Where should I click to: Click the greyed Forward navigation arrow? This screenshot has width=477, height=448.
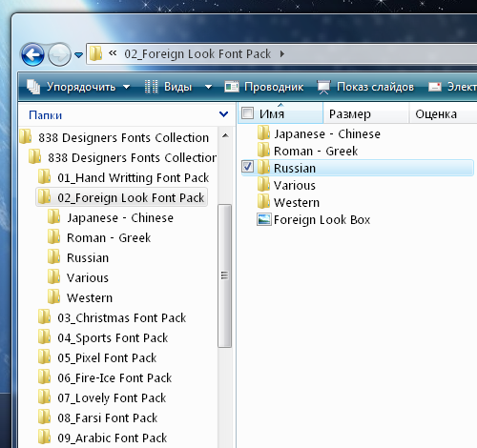[59, 54]
